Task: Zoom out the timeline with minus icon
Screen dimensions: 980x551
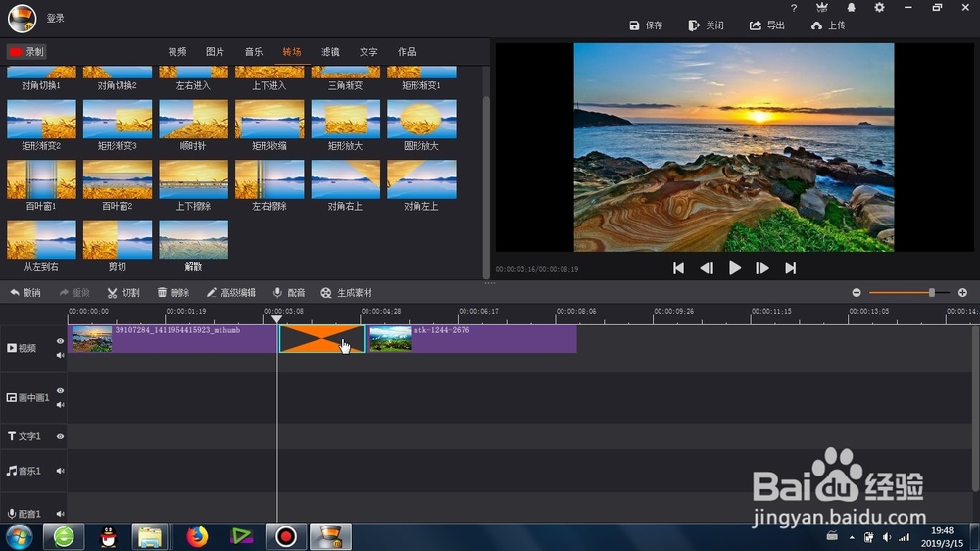Action: coord(857,293)
